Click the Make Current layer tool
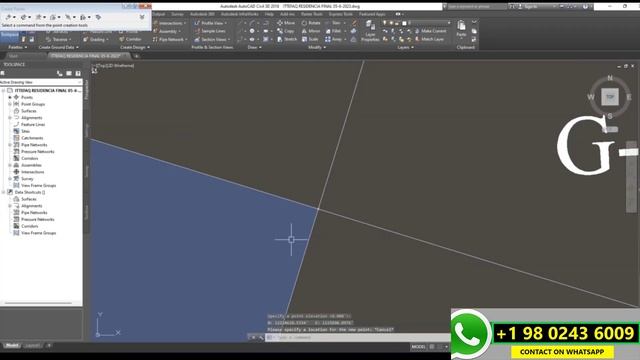The height and width of the screenshot is (360, 640). pos(430,31)
